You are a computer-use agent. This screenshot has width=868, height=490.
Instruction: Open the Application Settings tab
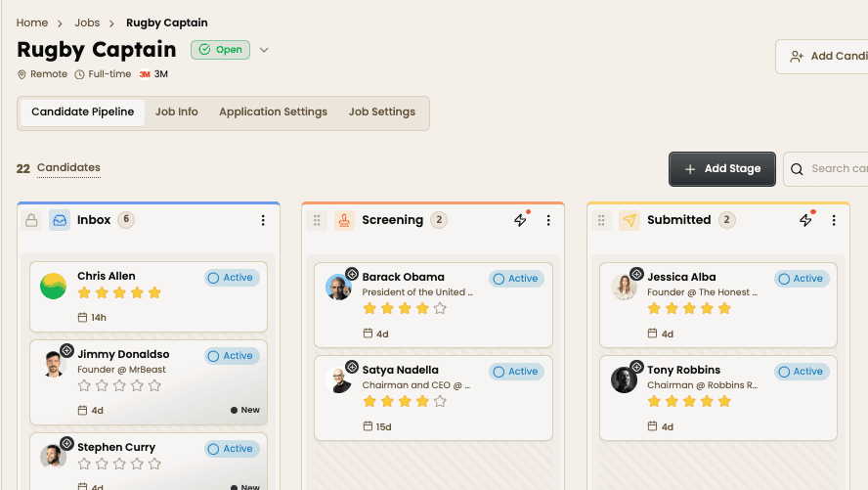point(273,111)
